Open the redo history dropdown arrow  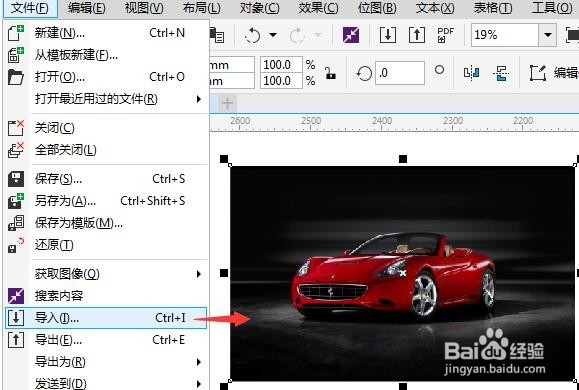[318, 35]
